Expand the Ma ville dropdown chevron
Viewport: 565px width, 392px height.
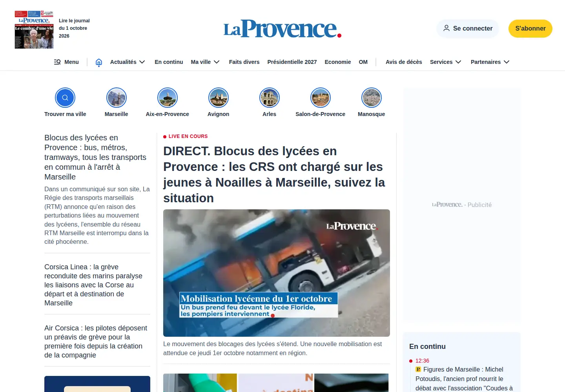(x=217, y=62)
